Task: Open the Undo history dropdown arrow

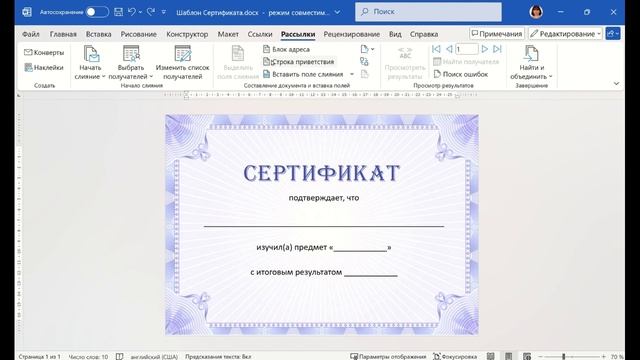Action: point(140,12)
